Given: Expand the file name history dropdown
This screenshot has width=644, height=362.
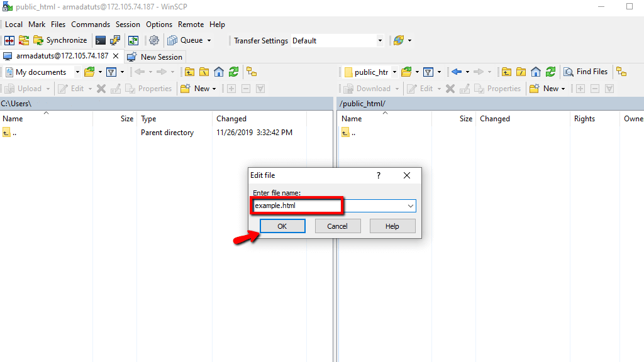Looking at the screenshot, I should tap(410, 206).
